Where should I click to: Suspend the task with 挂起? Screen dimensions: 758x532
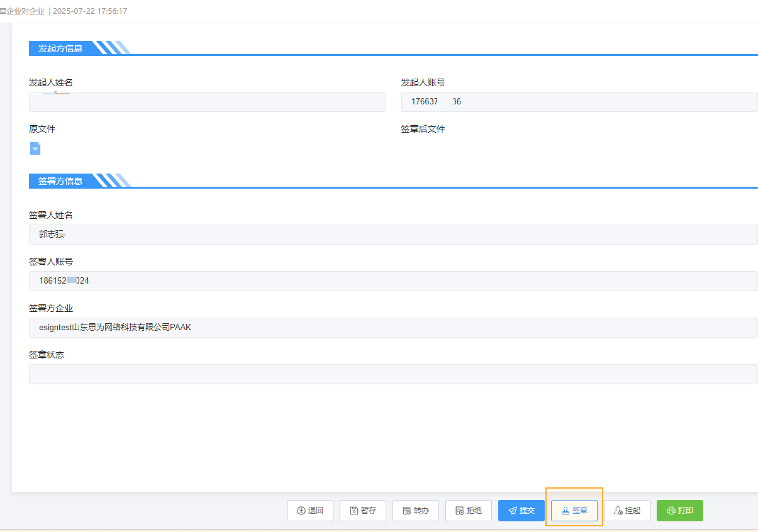click(x=627, y=511)
